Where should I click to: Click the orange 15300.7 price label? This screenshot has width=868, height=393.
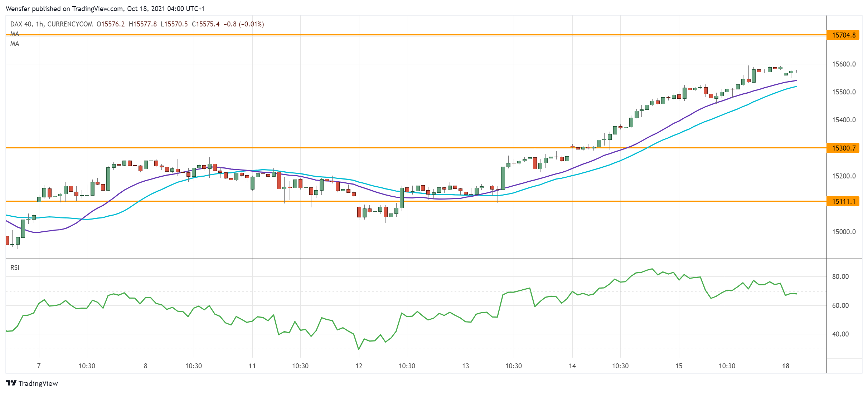click(843, 148)
